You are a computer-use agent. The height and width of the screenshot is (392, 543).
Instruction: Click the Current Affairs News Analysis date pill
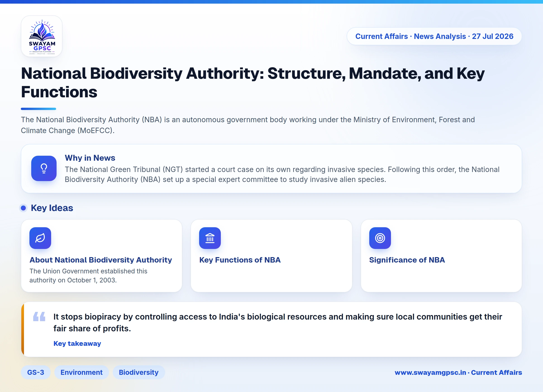434,36
